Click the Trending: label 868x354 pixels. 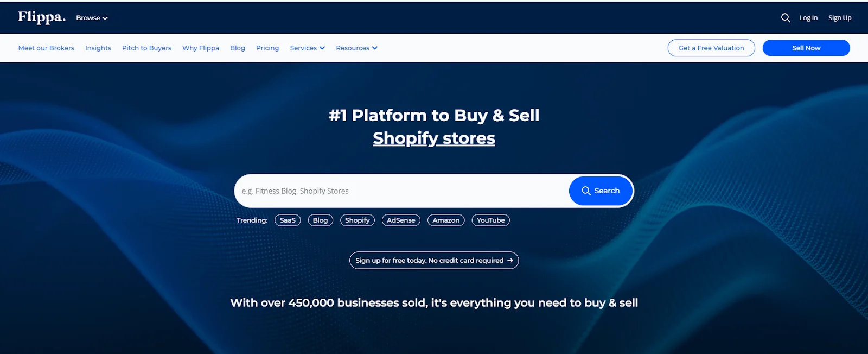(252, 220)
